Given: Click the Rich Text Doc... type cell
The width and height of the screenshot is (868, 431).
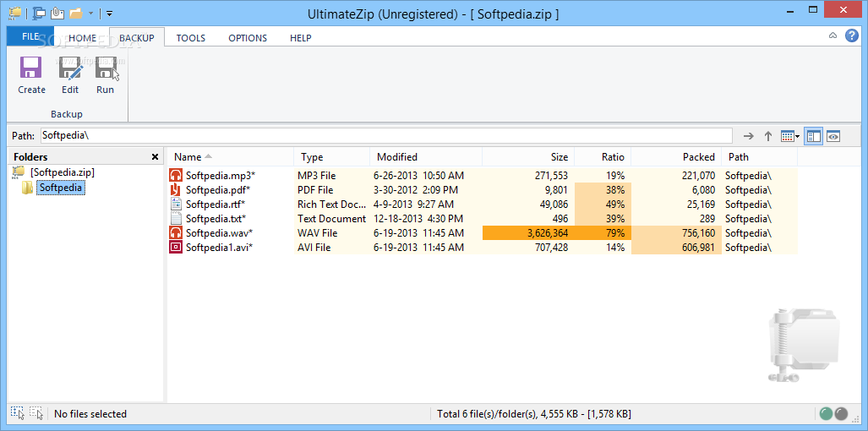Looking at the screenshot, I should point(331,205).
